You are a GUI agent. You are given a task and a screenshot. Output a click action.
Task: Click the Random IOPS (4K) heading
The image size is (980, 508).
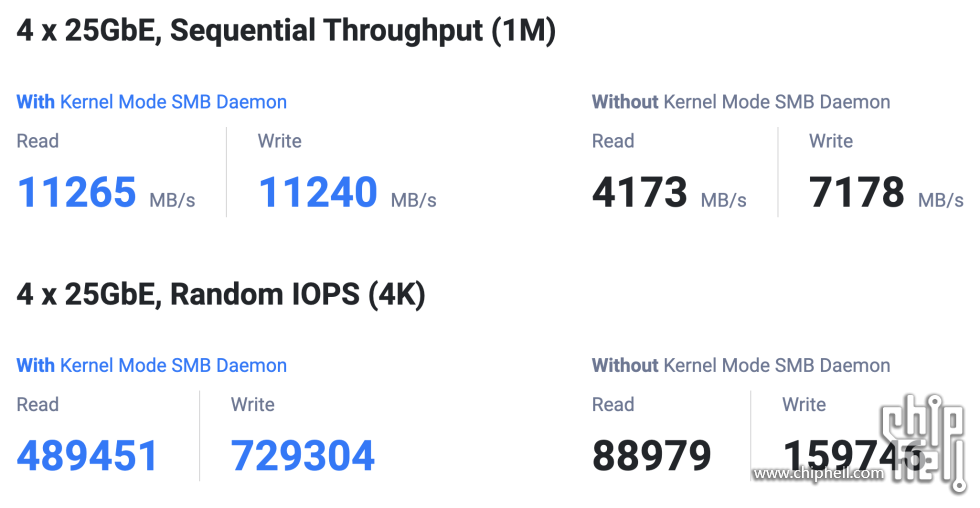point(221,294)
